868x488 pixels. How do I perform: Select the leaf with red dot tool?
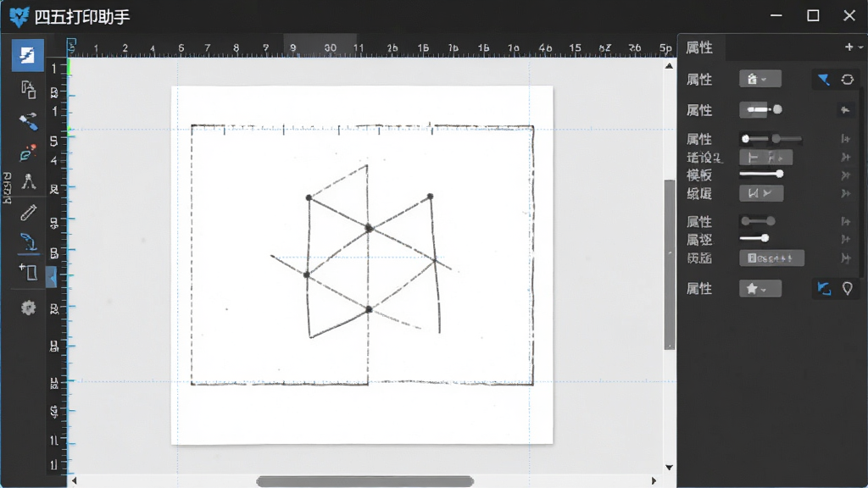pyautogui.click(x=28, y=152)
